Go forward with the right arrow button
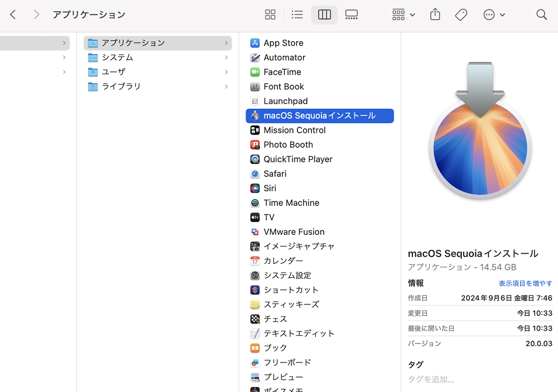558x392 pixels. coord(36,14)
